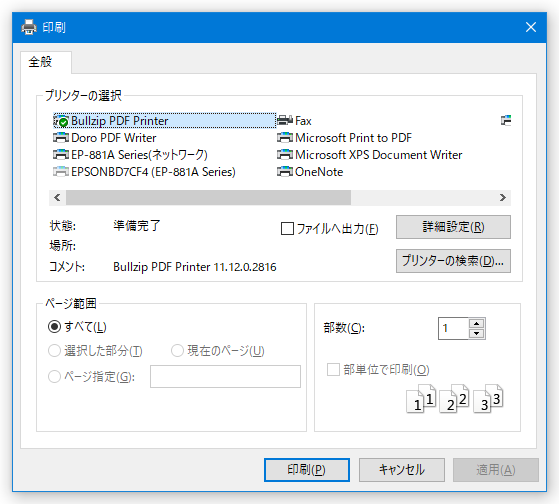Click the printer icon in the title bar
The height and width of the screenshot is (504, 559).
click(x=29, y=27)
